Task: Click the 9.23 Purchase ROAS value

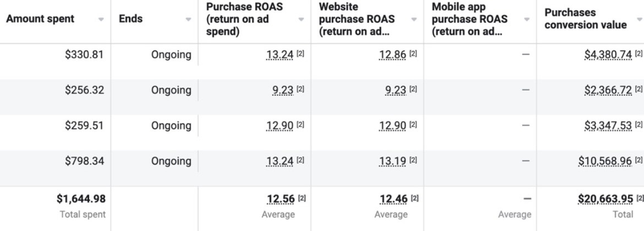Action: (x=282, y=90)
